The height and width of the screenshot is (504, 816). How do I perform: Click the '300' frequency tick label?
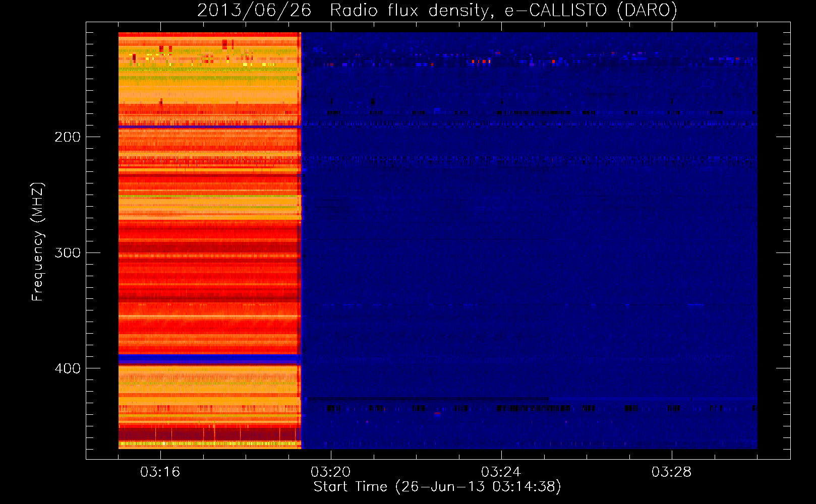(68, 253)
